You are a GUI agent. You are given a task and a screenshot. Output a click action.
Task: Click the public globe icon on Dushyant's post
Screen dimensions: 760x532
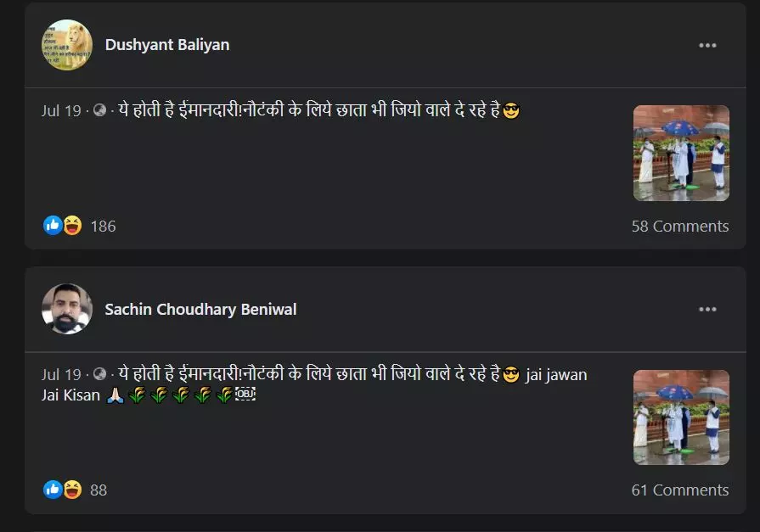[x=100, y=110]
